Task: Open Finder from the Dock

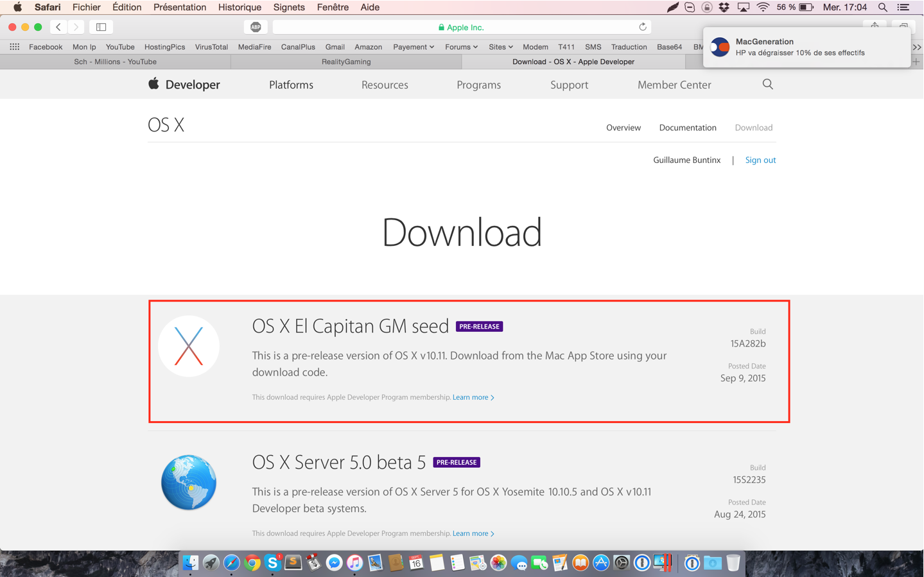Action: click(x=191, y=563)
